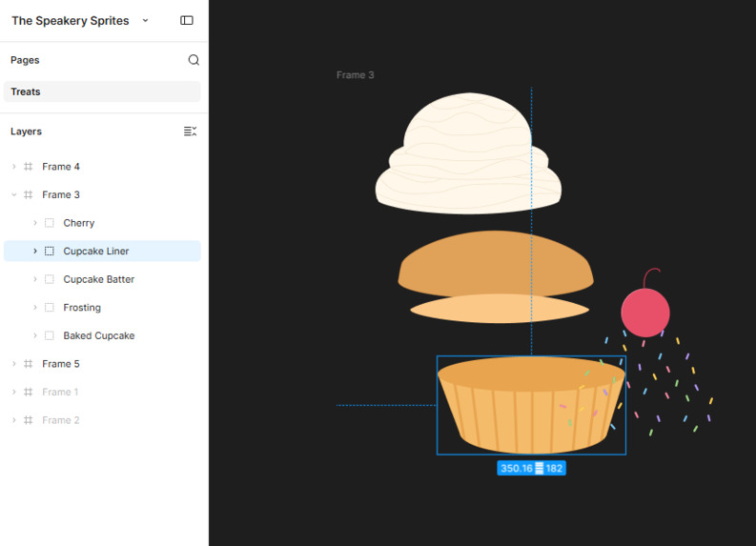The height and width of the screenshot is (546, 756).
Task: Expand the Frosting group chevron
Action: click(35, 308)
